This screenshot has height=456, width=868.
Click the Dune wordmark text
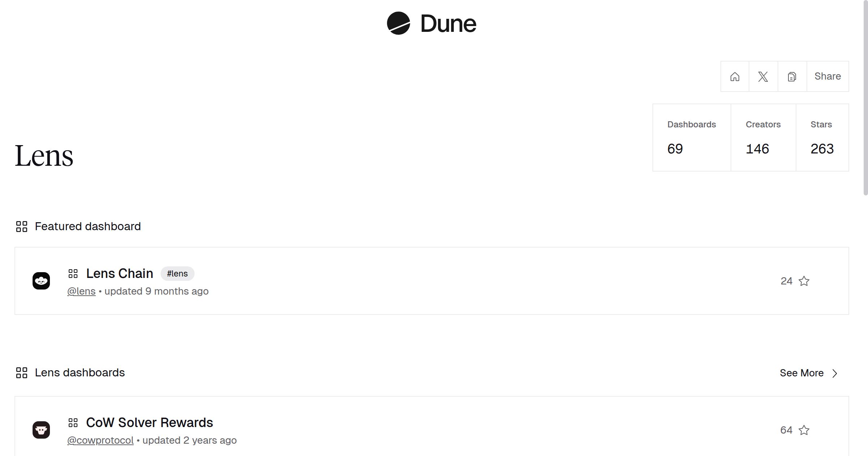point(448,24)
